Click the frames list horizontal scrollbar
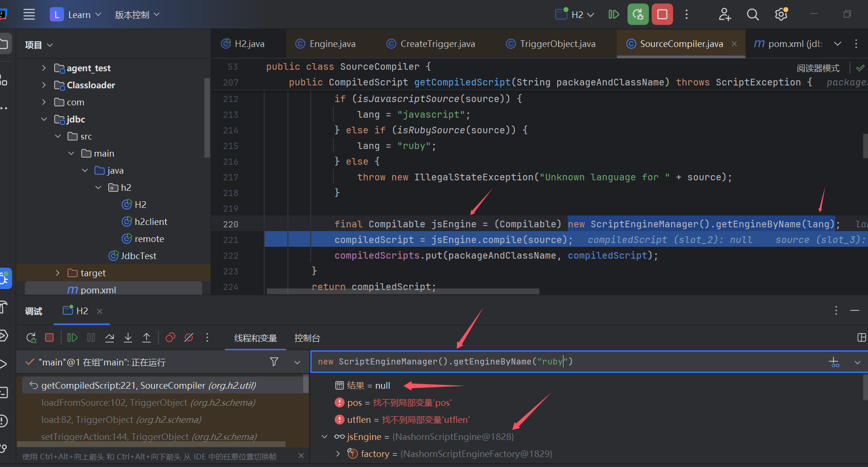The width and height of the screenshot is (868, 467). (151, 445)
